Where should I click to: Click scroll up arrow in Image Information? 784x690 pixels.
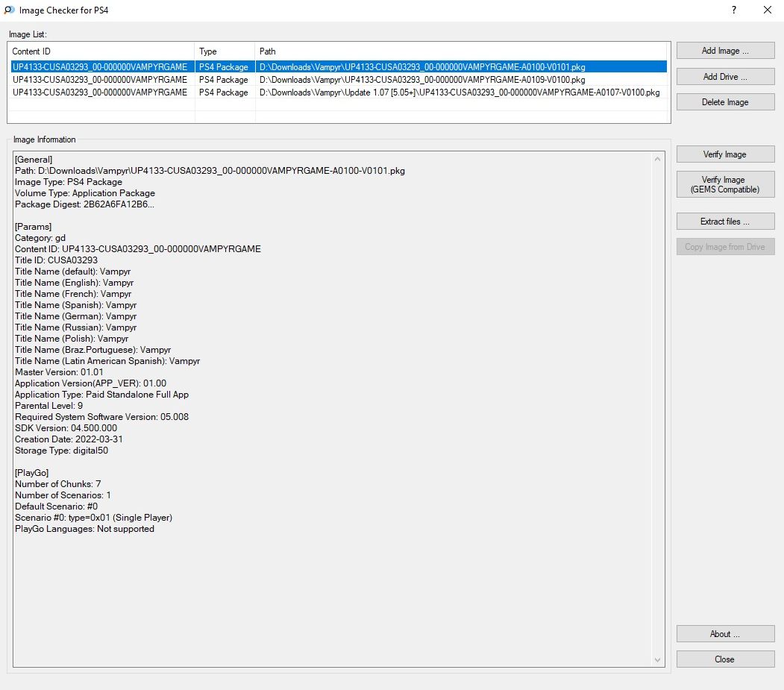(657, 159)
